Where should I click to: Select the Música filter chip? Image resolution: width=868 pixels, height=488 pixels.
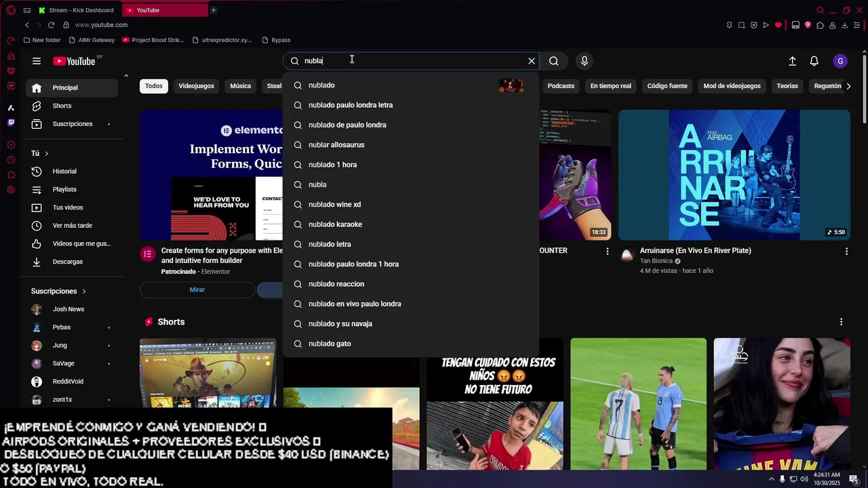tap(240, 86)
